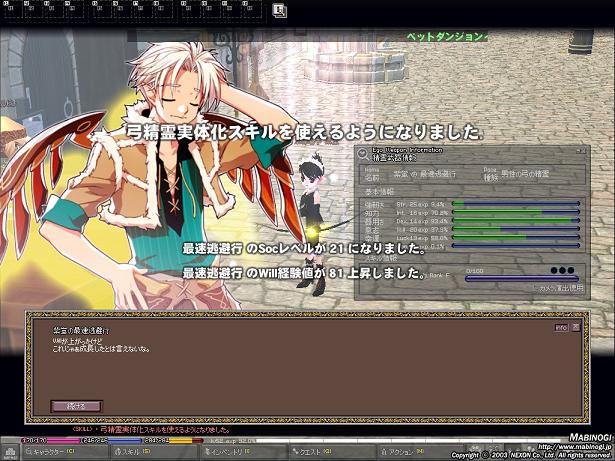Click the green ペットダンジョン text
The image size is (615, 461).
tap(446, 37)
